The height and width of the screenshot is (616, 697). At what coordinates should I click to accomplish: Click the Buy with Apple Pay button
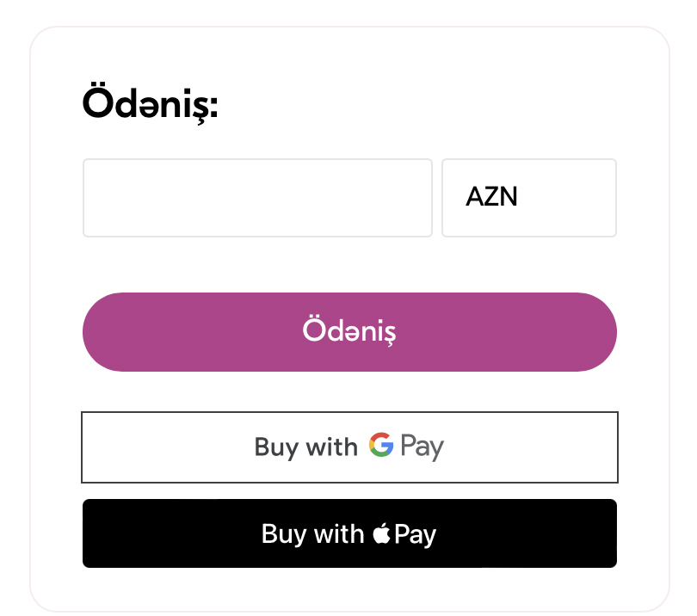[x=349, y=533]
